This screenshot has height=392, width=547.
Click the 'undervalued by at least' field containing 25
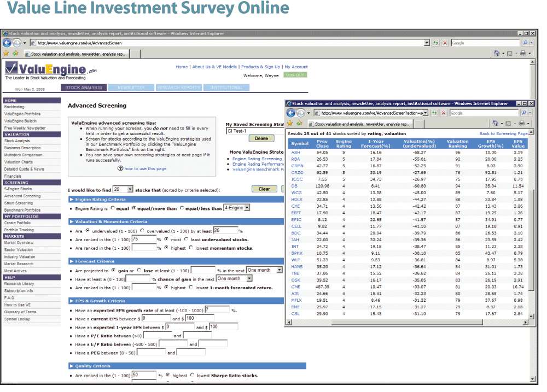coord(225,230)
